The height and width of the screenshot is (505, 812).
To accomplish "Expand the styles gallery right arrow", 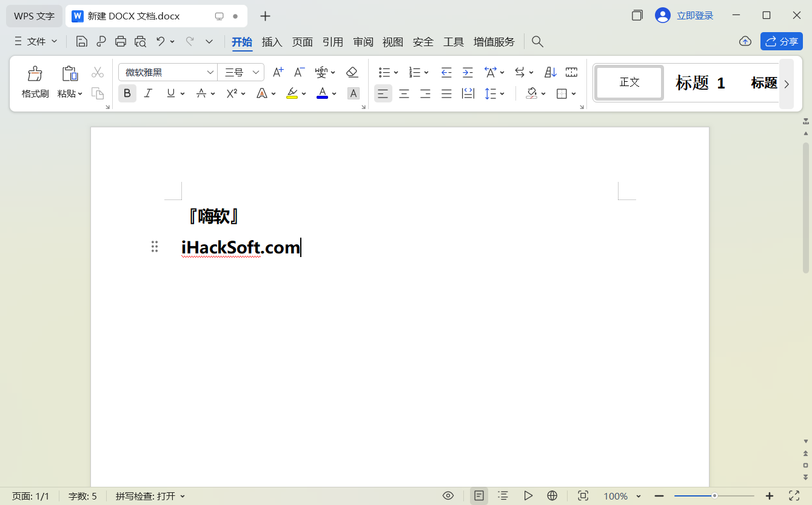I will (787, 84).
